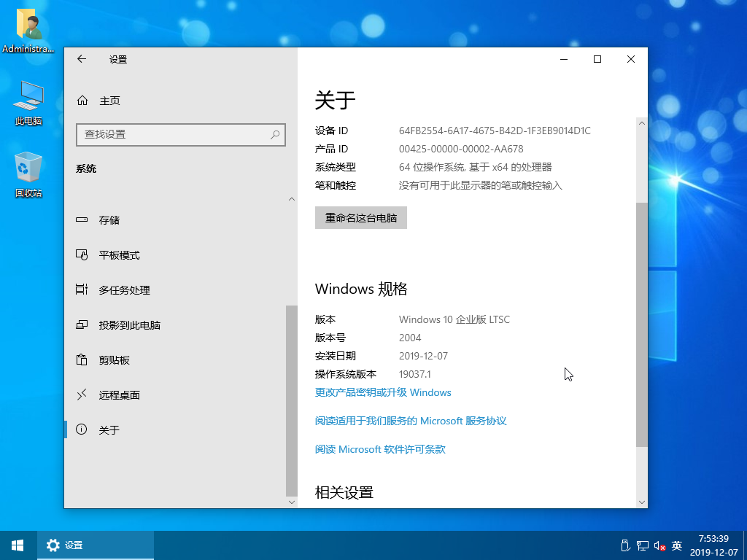Select the 剪贴板 clipboard icon

point(82,359)
